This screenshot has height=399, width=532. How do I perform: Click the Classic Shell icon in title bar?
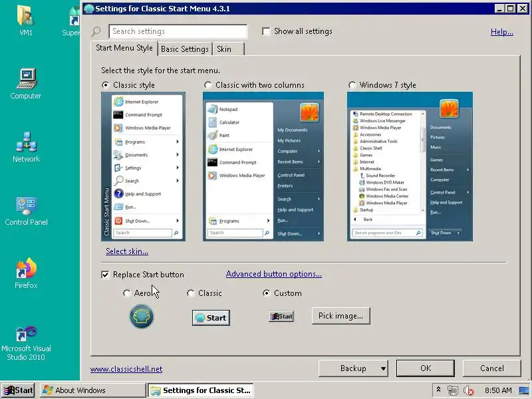pos(89,9)
